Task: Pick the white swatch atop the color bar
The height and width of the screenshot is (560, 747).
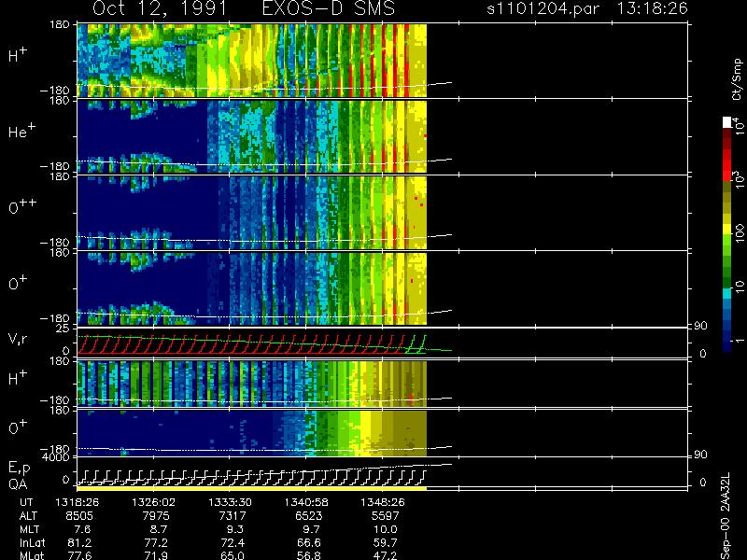Action: (727, 122)
